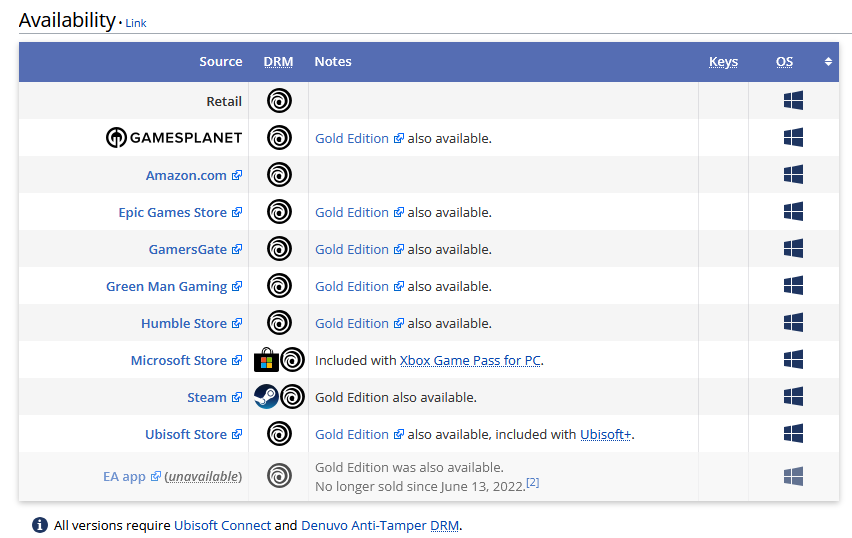The width and height of the screenshot is (852, 538).
Task: Click the 'Availability' section heading
Action: 67,20
